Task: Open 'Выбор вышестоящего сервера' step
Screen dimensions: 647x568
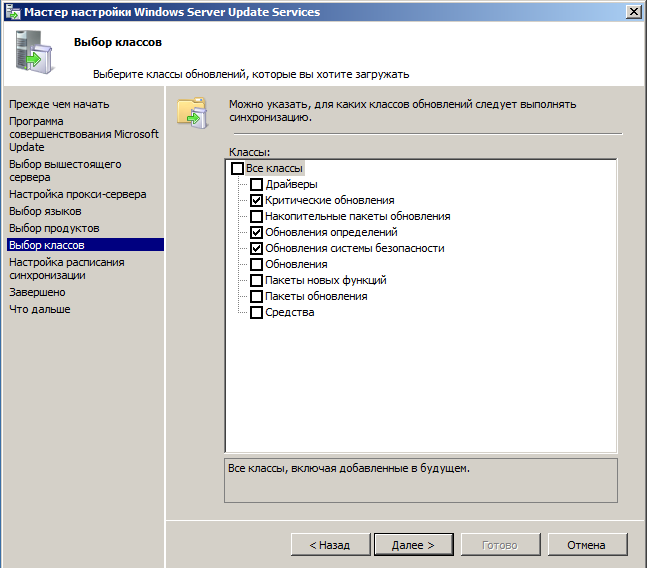Action: [65, 171]
